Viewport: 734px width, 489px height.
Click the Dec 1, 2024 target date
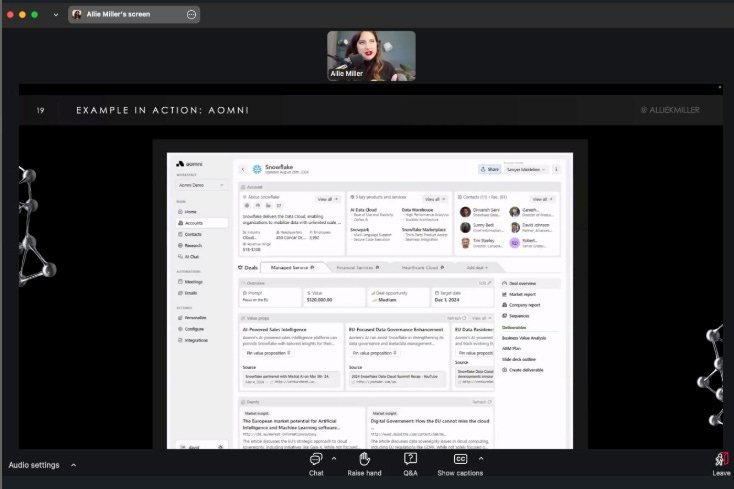[x=447, y=300]
